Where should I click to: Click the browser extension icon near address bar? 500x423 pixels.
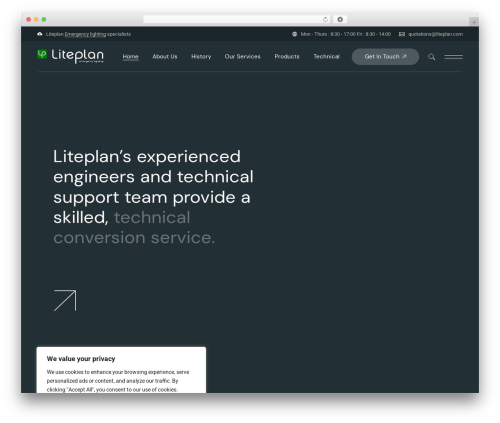coord(340,20)
